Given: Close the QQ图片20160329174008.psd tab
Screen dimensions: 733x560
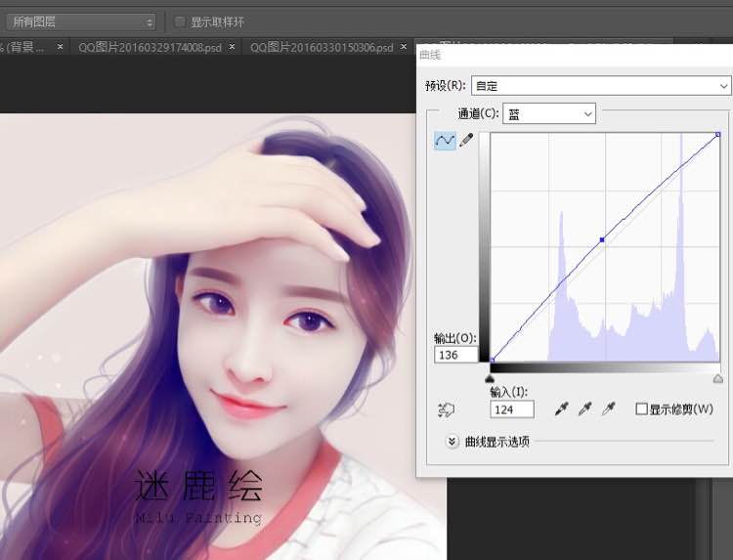Looking at the screenshot, I should (x=228, y=47).
